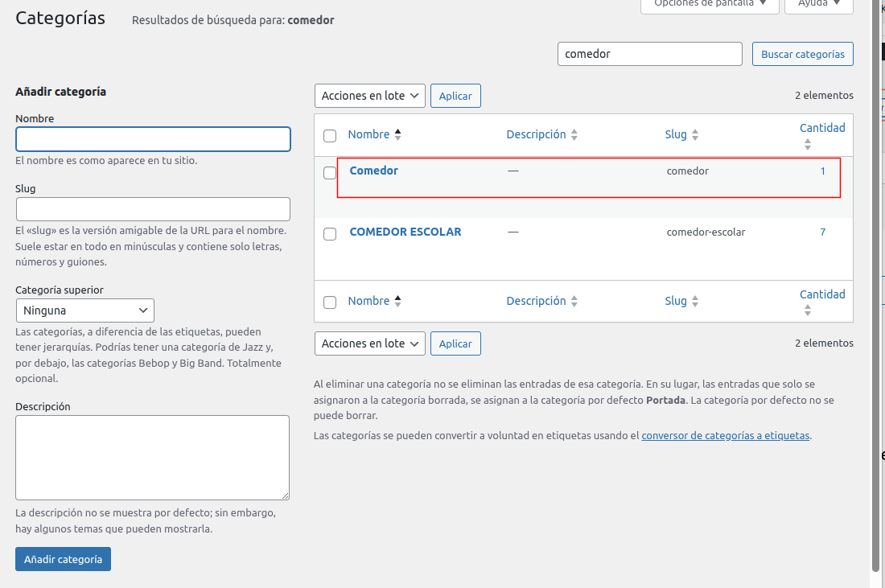
Task: Open the Ayuda help tab
Action: click(825, 4)
